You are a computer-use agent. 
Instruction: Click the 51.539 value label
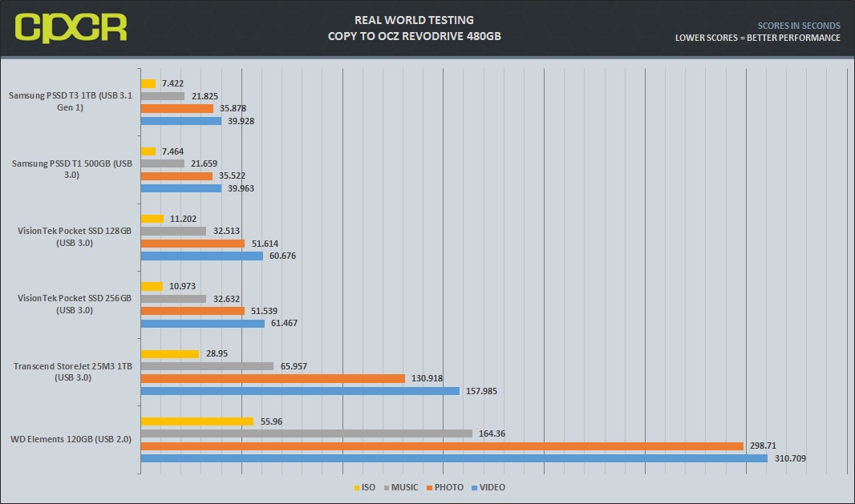pyautogui.click(x=265, y=311)
